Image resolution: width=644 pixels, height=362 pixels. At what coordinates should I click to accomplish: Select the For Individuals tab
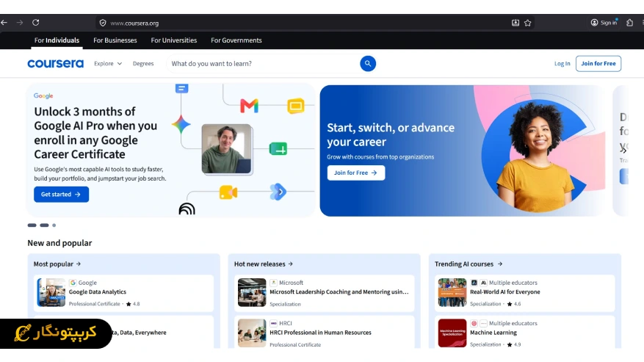57,40
